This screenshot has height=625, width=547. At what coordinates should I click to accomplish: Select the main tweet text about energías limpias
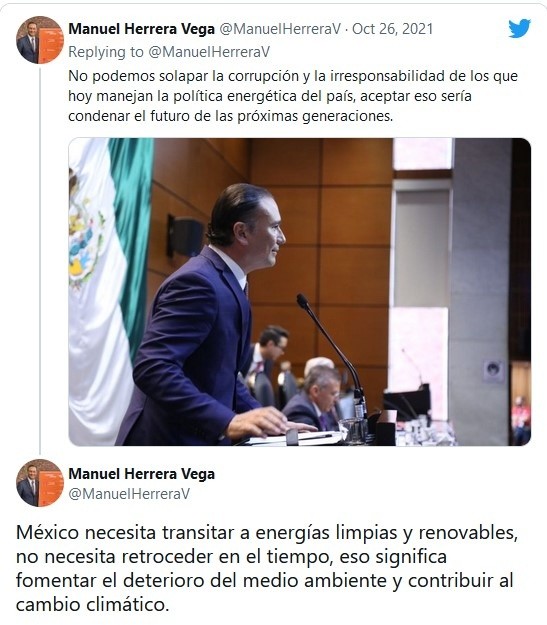(267, 568)
